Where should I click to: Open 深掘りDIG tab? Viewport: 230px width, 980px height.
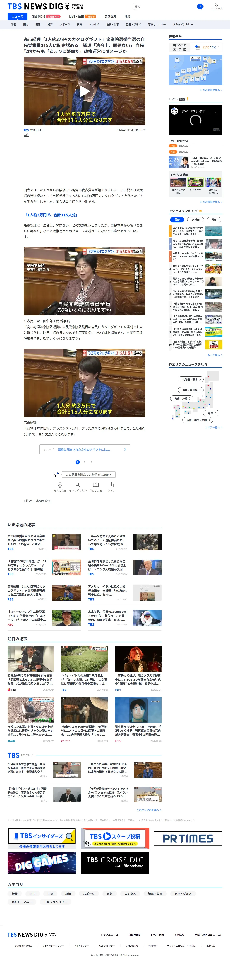46,16
